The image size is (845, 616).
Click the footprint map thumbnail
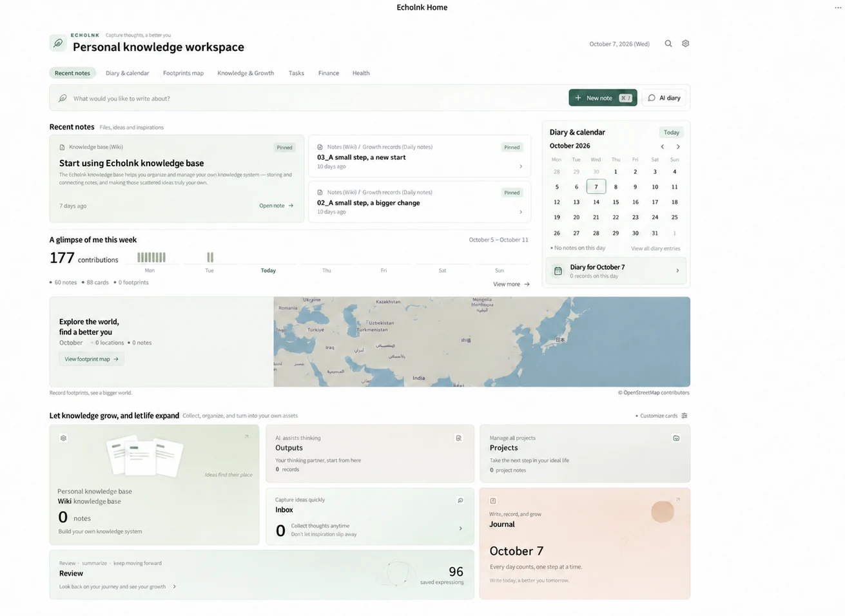(481, 342)
